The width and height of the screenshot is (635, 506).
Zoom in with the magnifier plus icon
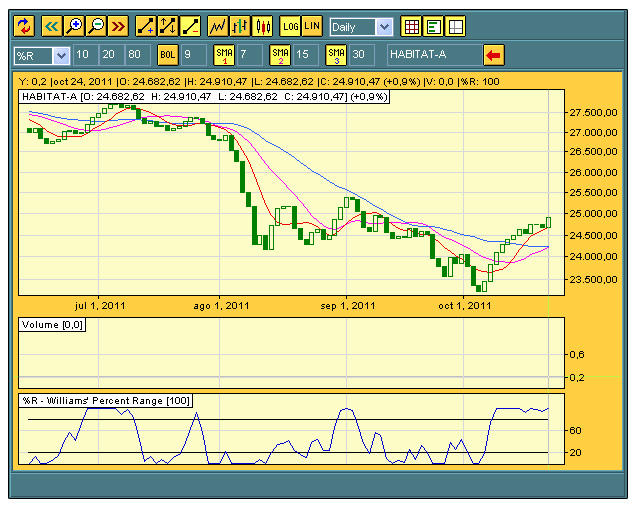click(x=74, y=27)
